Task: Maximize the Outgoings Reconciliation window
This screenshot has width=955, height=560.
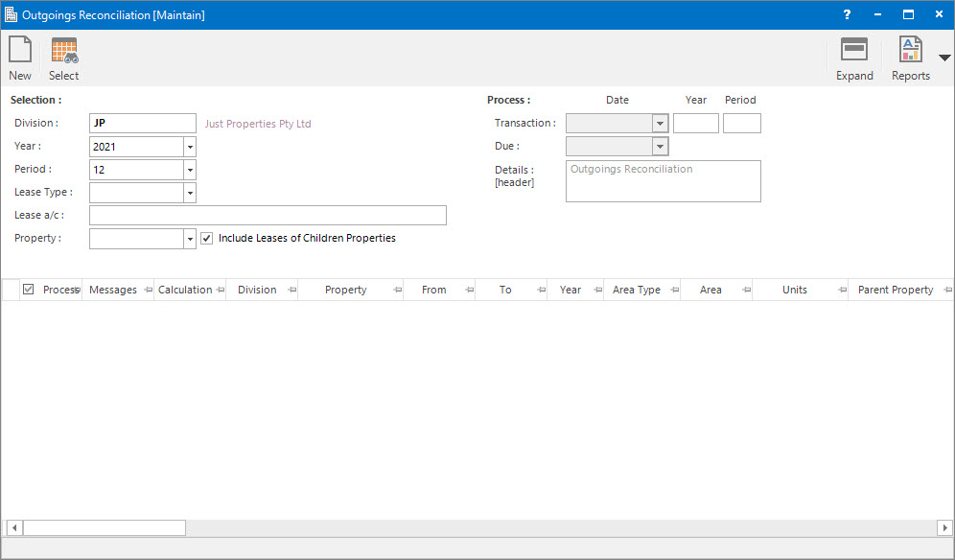Action: [x=908, y=14]
